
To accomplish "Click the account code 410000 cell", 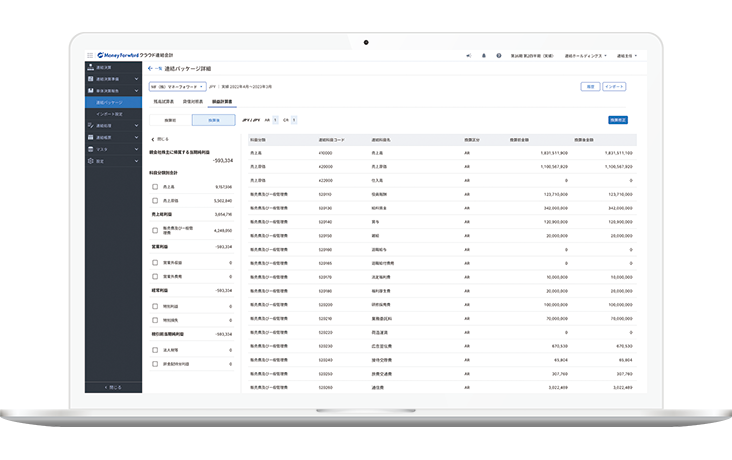I will click(325, 153).
